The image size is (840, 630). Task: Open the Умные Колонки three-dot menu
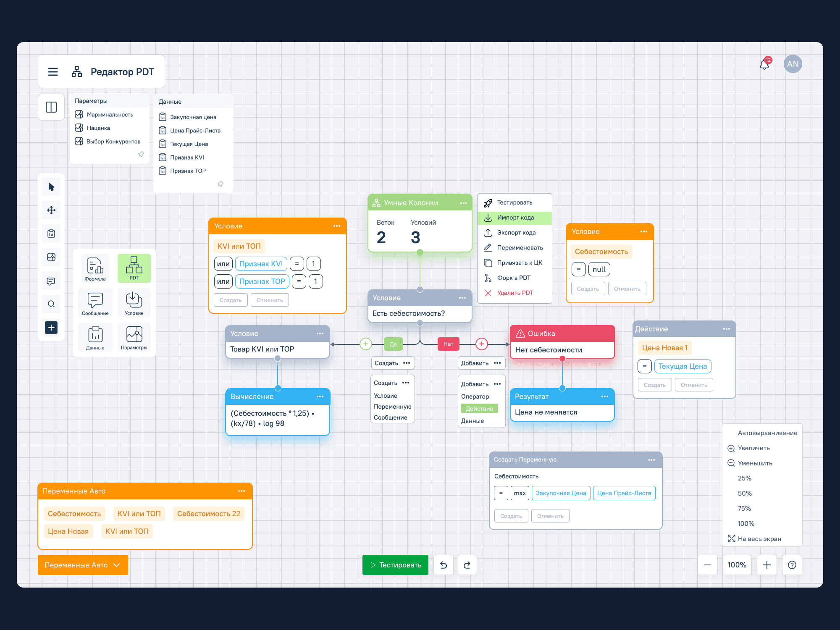click(463, 203)
